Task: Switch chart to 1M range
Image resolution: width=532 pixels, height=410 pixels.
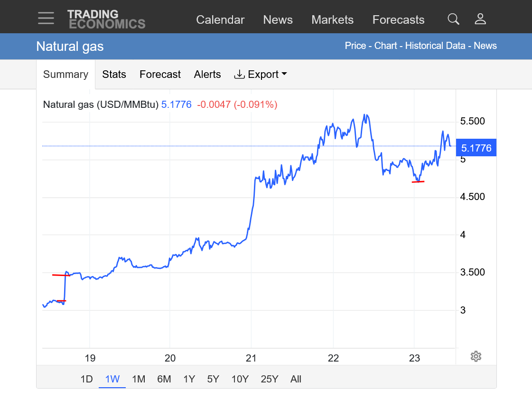Action: pos(138,379)
